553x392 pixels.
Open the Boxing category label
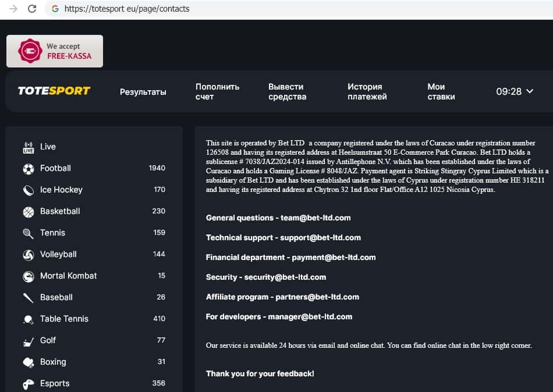click(x=53, y=362)
